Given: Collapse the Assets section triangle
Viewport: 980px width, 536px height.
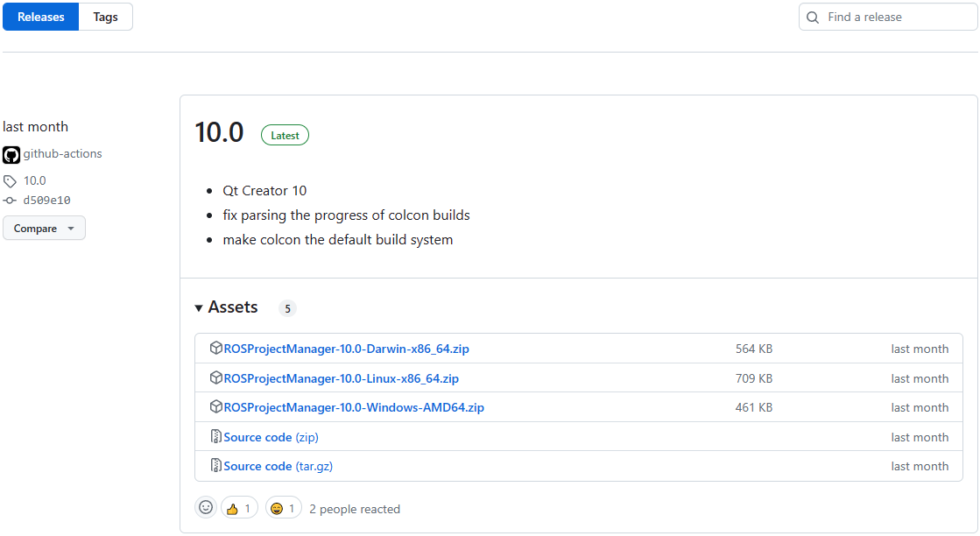Looking at the screenshot, I should click(199, 308).
